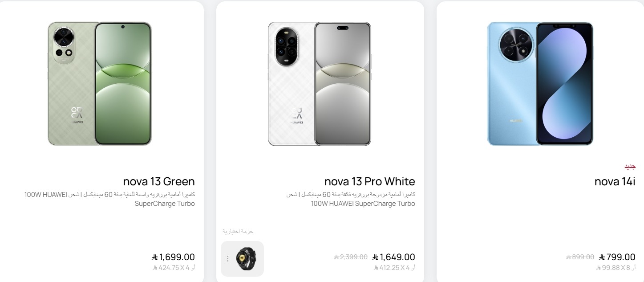Click the "حزمة اختيارية" optional bundle label
644x282 pixels.
(238, 231)
